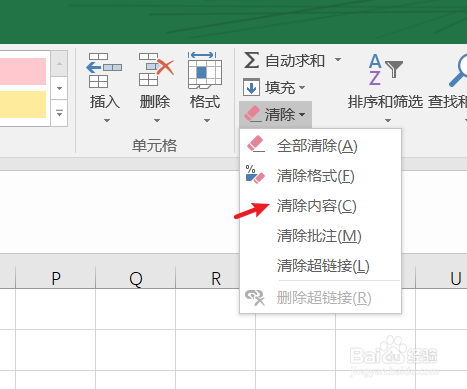Viewport: 467px width, 389px height.
Task: Expand the 插入 dropdown arrow
Action: (x=107, y=120)
